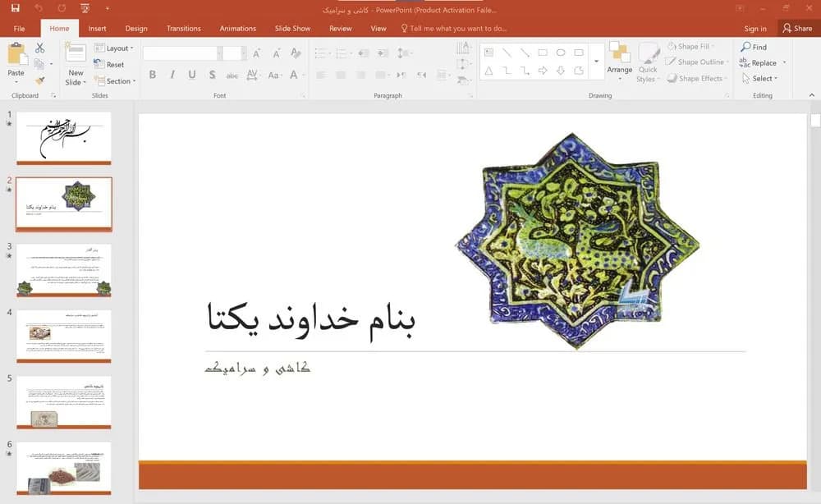Open Shape Effects menu
821x504 pixels.
pyautogui.click(x=697, y=79)
